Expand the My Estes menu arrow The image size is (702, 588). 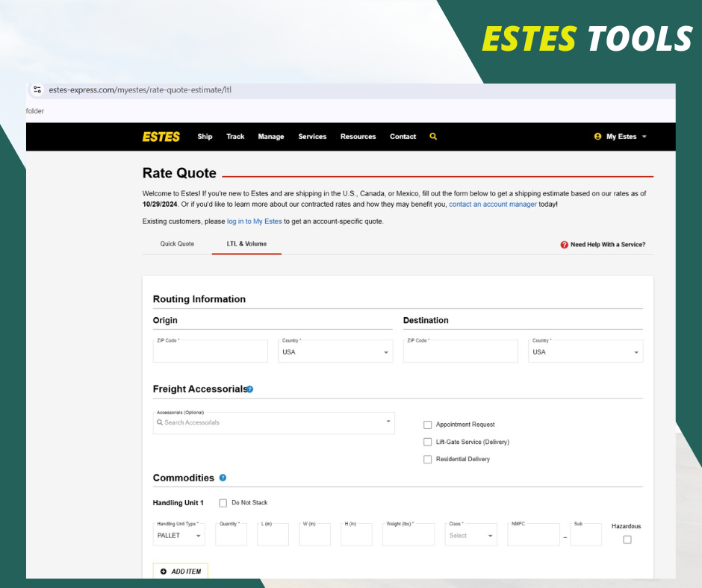coord(644,137)
